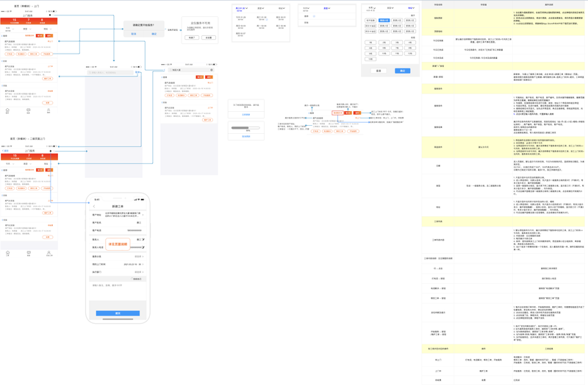
Task: Click the right button in the 定位服务不可用 dialog
Action: [x=209, y=38]
